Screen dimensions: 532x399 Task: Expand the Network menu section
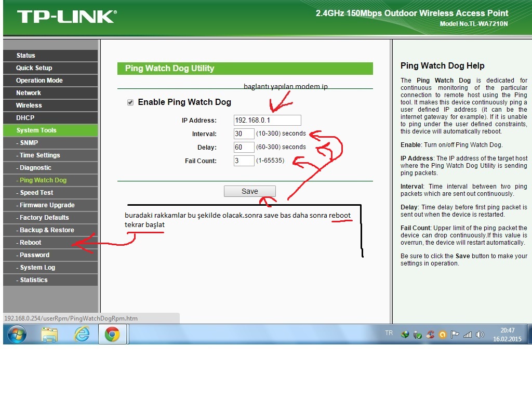[x=50, y=93]
